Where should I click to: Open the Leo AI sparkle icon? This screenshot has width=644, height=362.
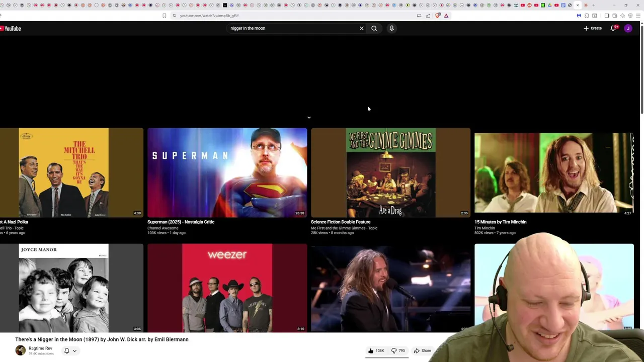pos(622,16)
